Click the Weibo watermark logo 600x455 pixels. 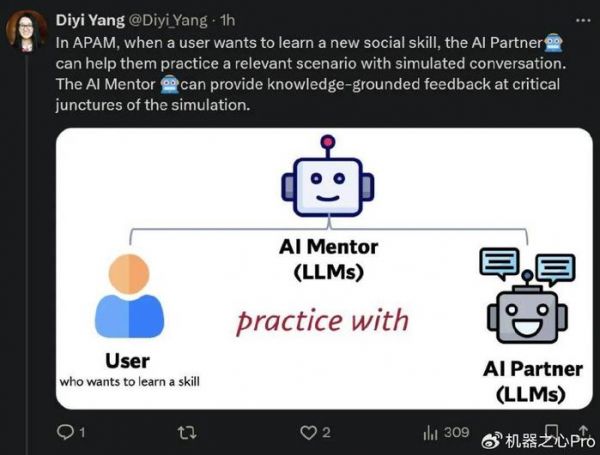pos(492,441)
